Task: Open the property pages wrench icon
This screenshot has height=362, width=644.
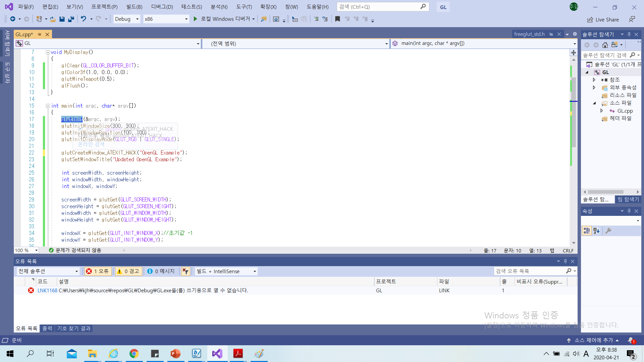Action: click(x=608, y=231)
